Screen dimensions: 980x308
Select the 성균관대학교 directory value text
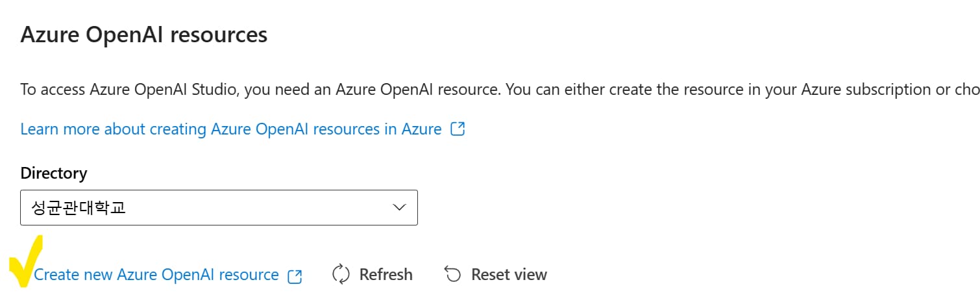coord(79,208)
